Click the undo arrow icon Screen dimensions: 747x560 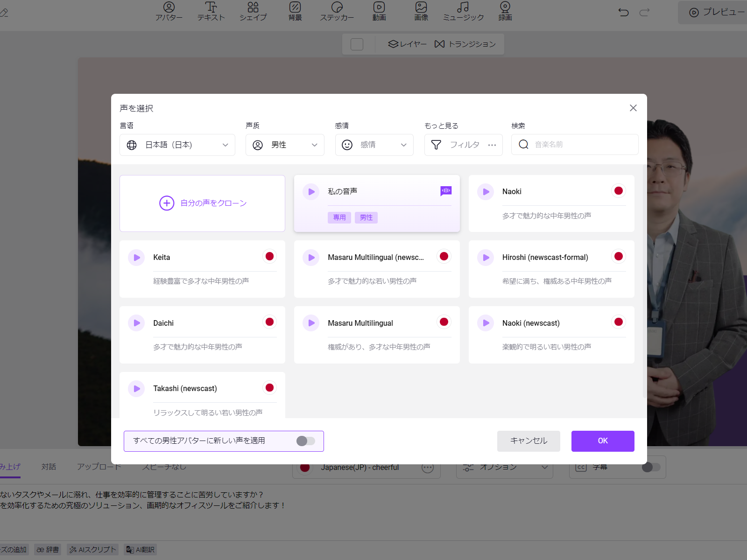pos(624,13)
